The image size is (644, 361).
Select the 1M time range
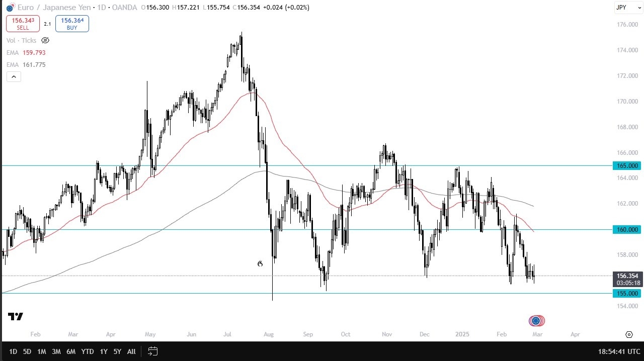tap(42, 351)
